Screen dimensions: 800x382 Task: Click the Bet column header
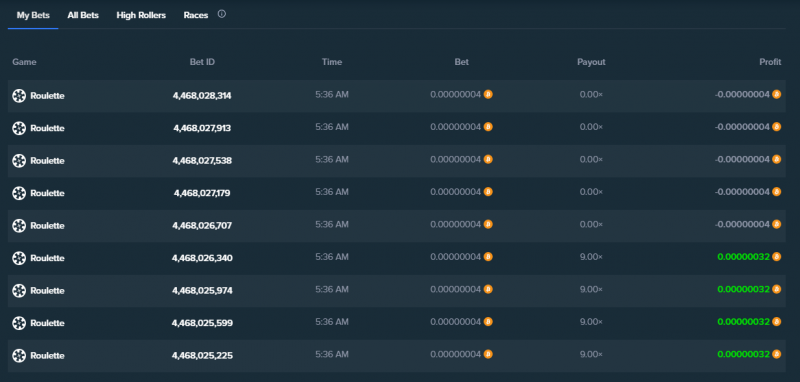[x=462, y=62]
